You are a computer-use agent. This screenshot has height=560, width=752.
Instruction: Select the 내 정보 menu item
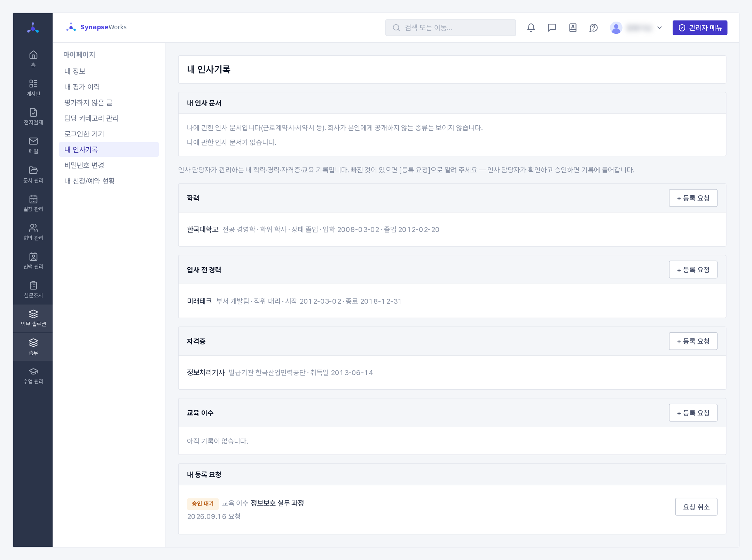109,71
